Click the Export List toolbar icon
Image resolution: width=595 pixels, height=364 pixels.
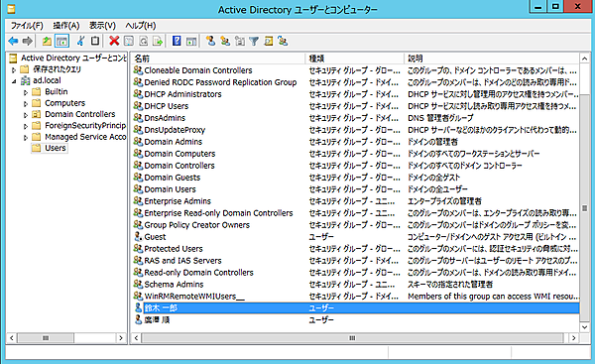coord(158,41)
